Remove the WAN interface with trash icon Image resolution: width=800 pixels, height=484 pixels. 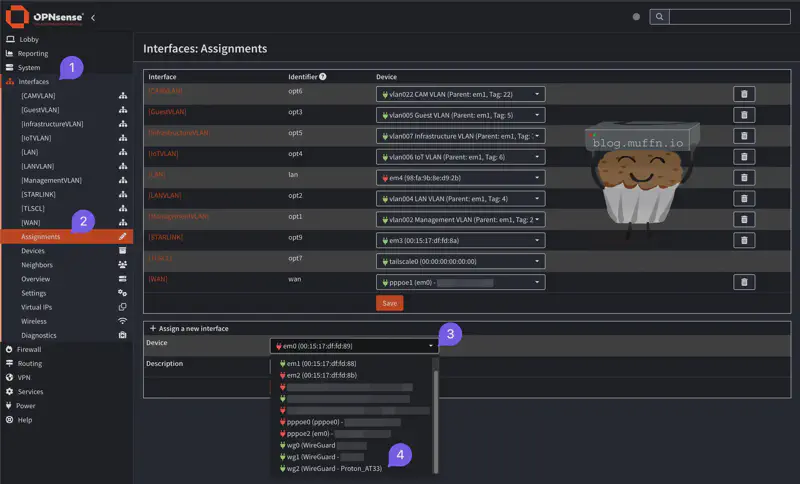click(744, 283)
